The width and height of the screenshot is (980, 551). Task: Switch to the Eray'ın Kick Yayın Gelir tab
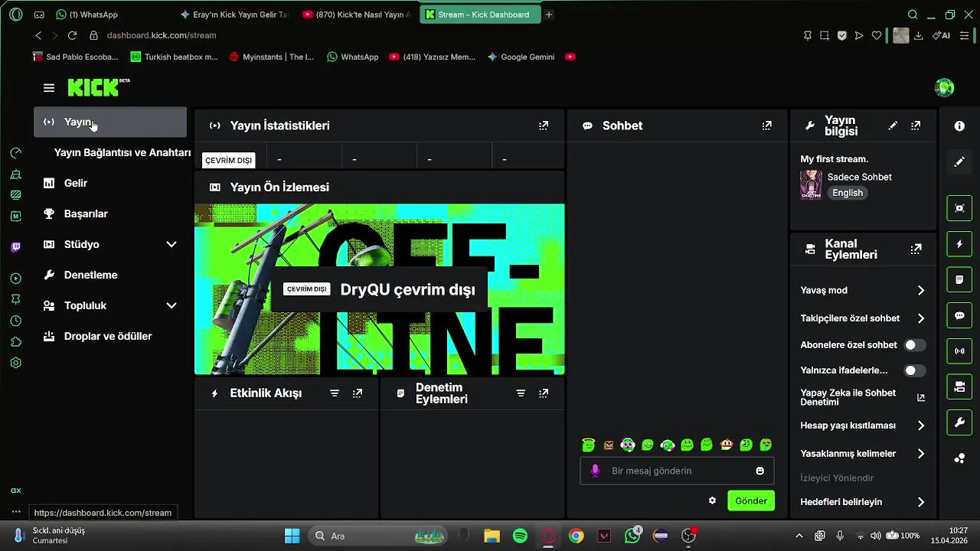pyautogui.click(x=234, y=15)
